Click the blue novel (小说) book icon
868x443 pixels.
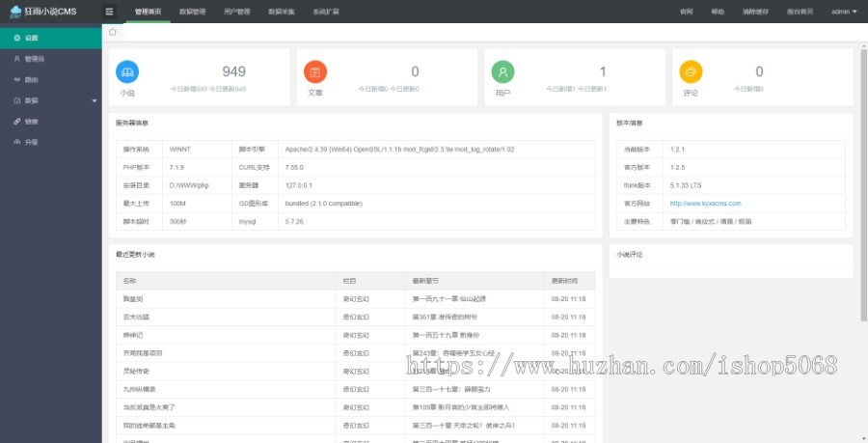(x=127, y=71)
